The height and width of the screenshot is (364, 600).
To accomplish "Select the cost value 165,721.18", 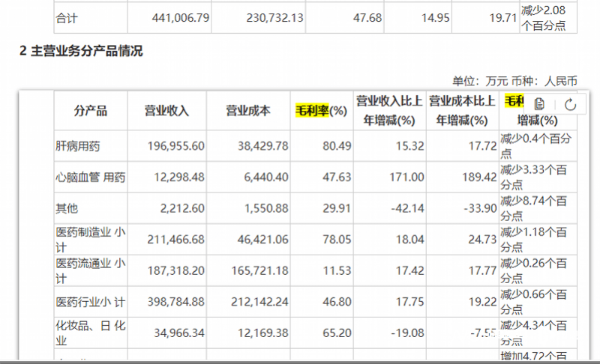I will click(x=256, y=271).
